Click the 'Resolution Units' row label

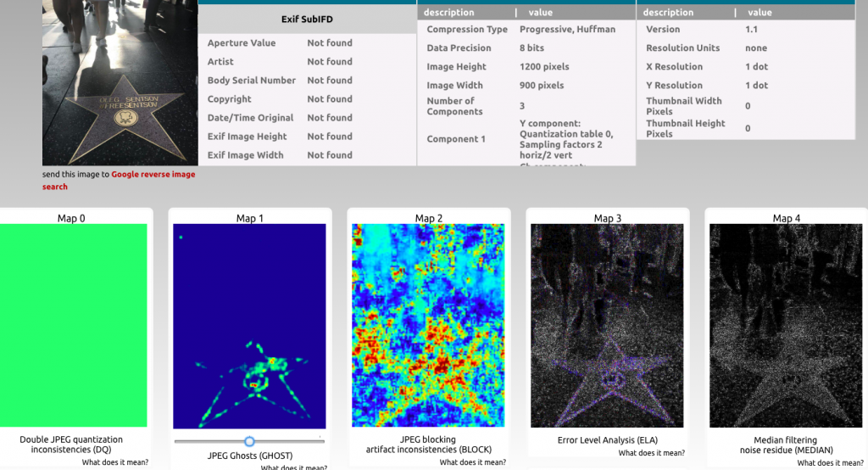point(682,48)
